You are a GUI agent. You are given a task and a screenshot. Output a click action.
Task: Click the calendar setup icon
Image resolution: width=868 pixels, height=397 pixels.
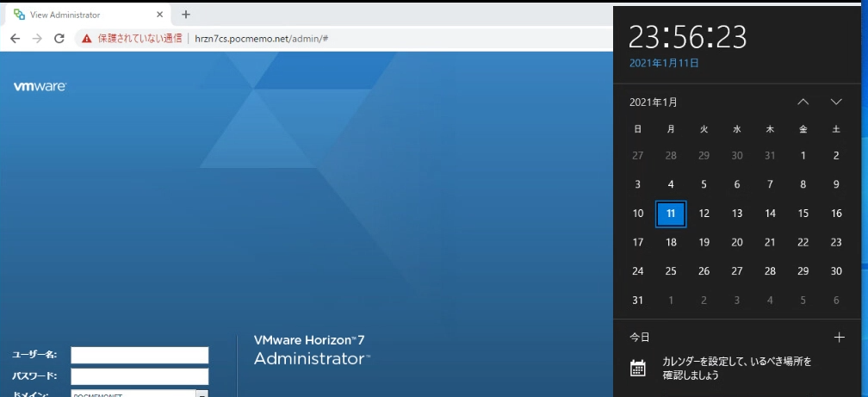[638, 369]
